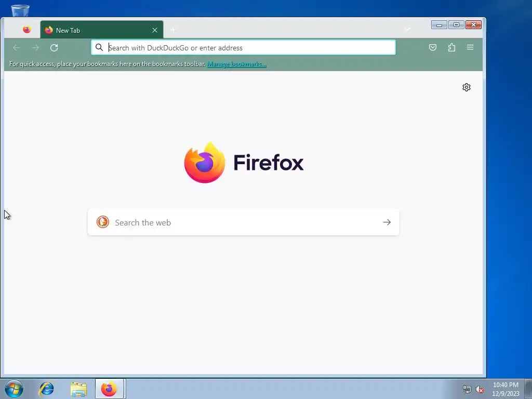The image size is (532, 399).
Task: Open the Firefox View pinned tab
Action: coord(27,30)
